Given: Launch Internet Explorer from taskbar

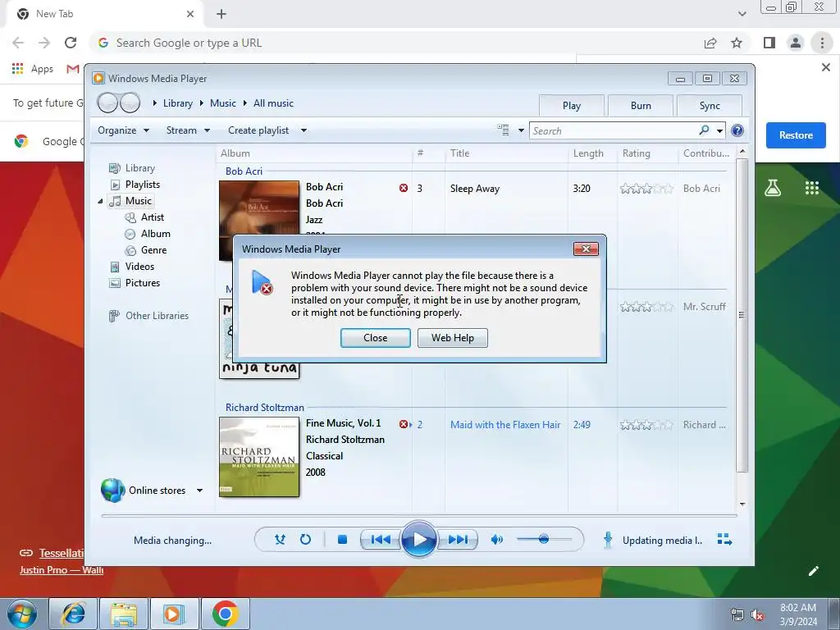Looking at the screenshot, I should (73, 614).
